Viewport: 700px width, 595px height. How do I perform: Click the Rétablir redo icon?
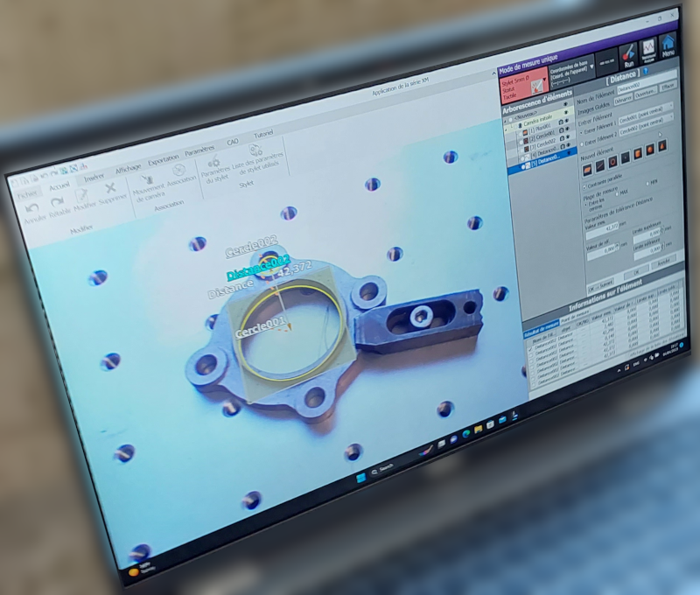[57, 202]
